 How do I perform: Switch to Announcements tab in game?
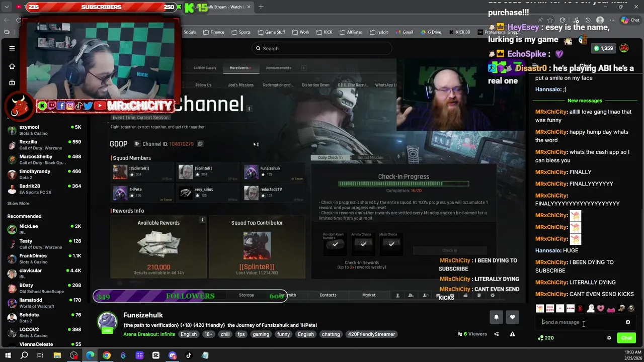[278, 68]
